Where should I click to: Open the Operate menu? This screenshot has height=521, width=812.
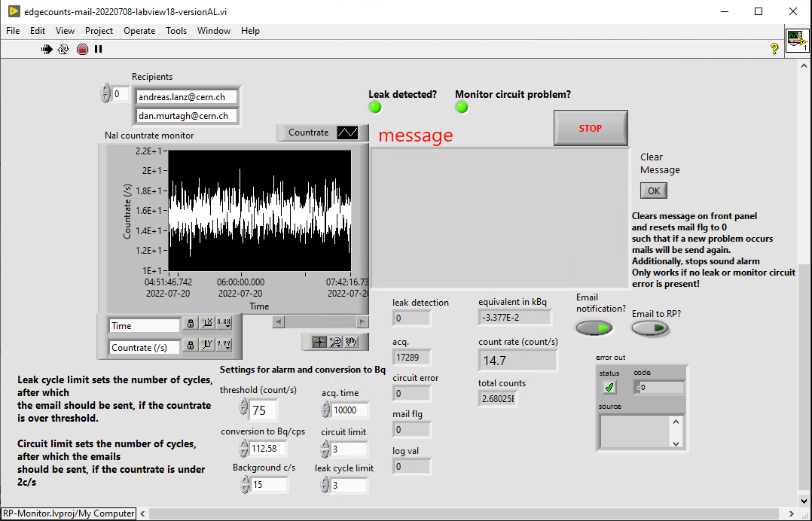139,31
